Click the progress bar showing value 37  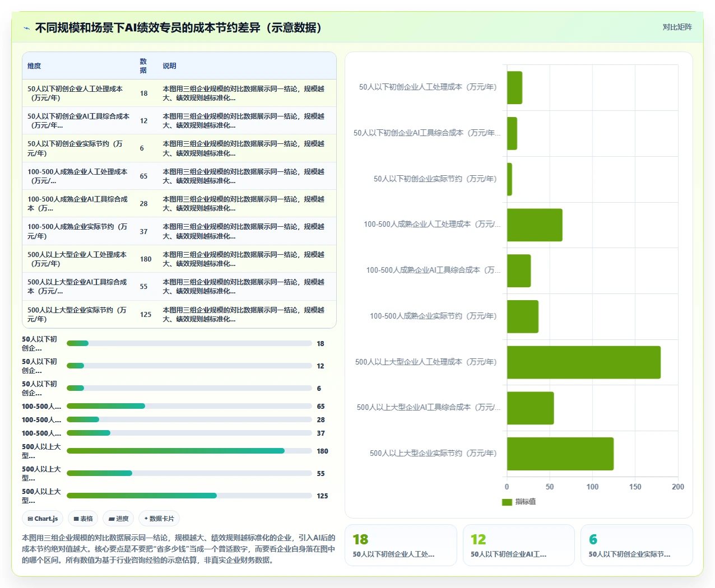189,433
